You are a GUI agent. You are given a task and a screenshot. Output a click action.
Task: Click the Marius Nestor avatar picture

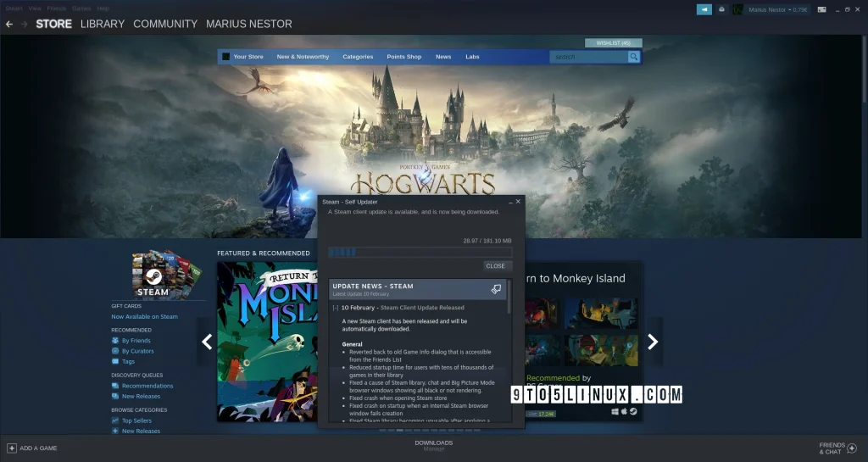coord(738,9)
